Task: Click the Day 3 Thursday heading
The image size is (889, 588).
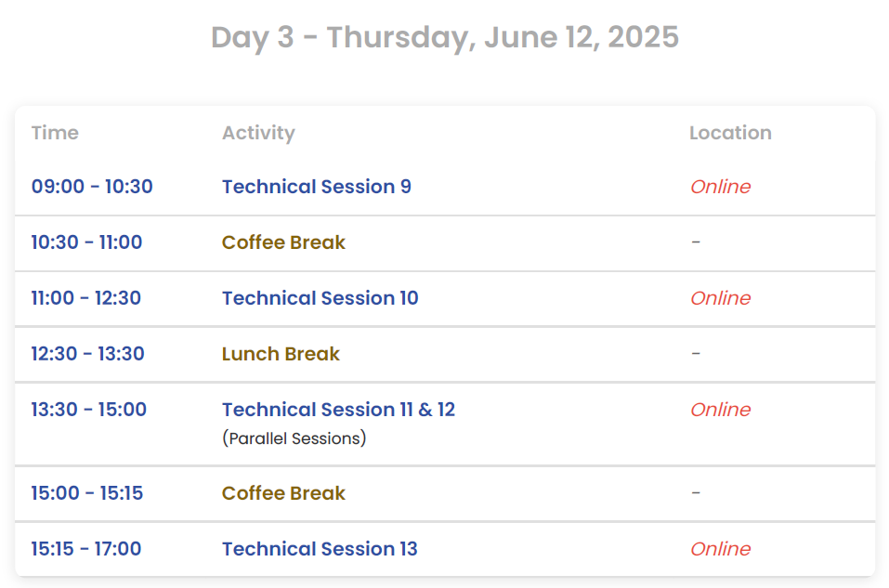Action: (x=445, y=37)
